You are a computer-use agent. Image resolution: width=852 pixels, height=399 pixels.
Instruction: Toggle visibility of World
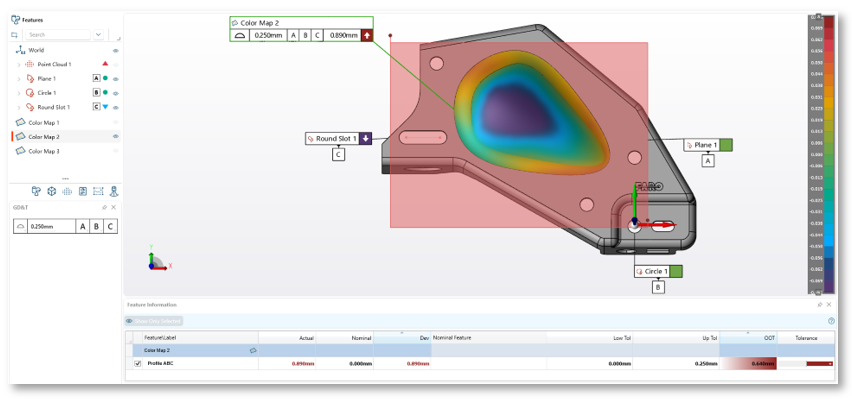pos(116,50)
